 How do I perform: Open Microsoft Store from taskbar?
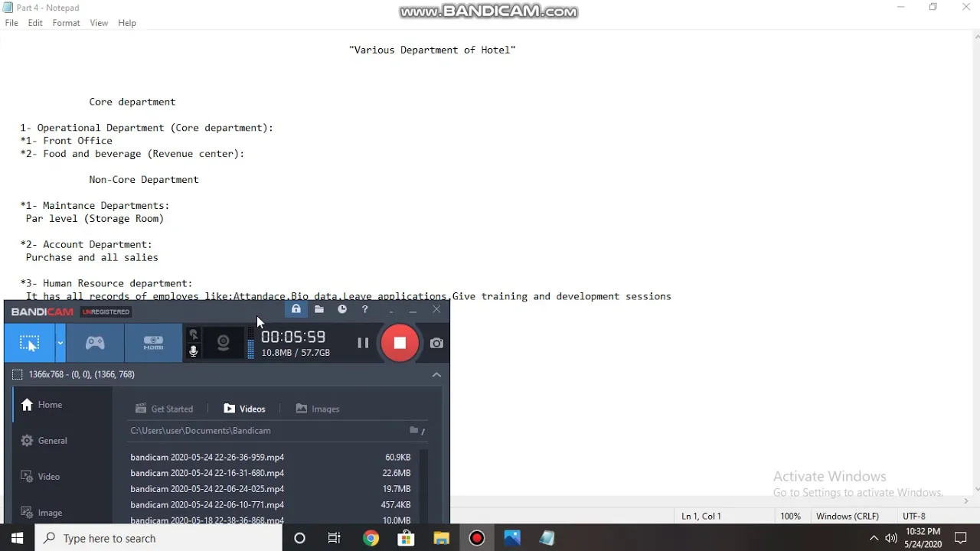[406, 538]
